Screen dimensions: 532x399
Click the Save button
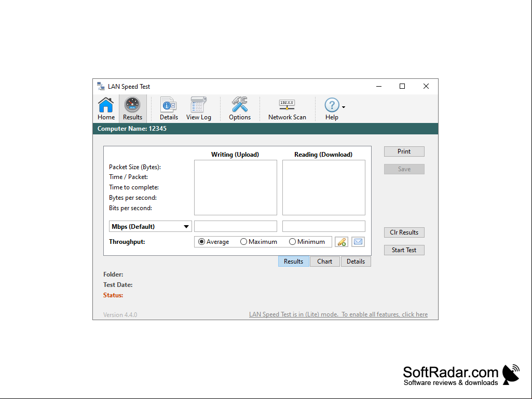pos(404,169)
